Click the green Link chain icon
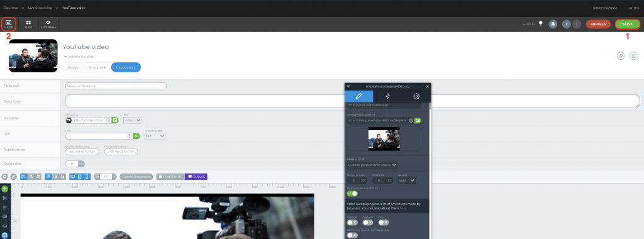The height and width of the screenshot is (239, 644). [136, 136]
